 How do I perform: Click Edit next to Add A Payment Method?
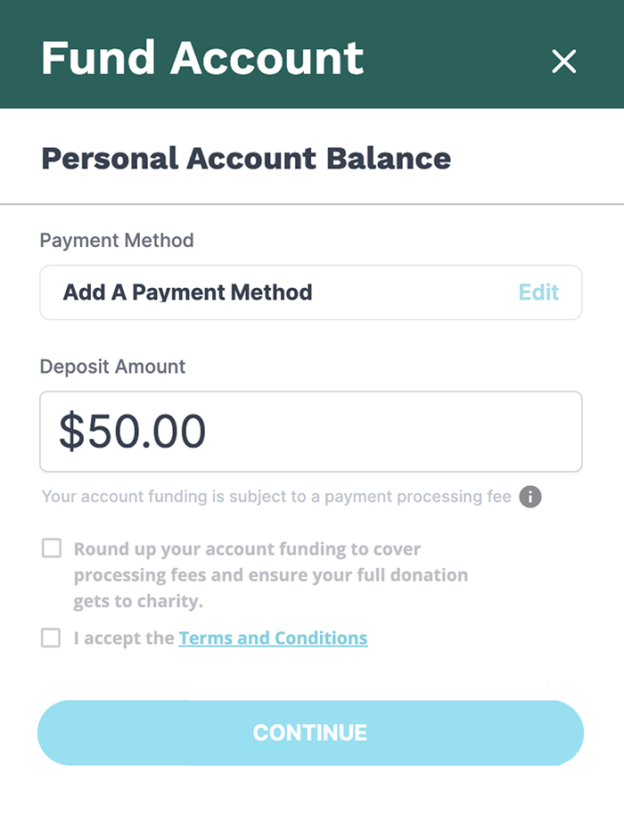click(538, 292)
